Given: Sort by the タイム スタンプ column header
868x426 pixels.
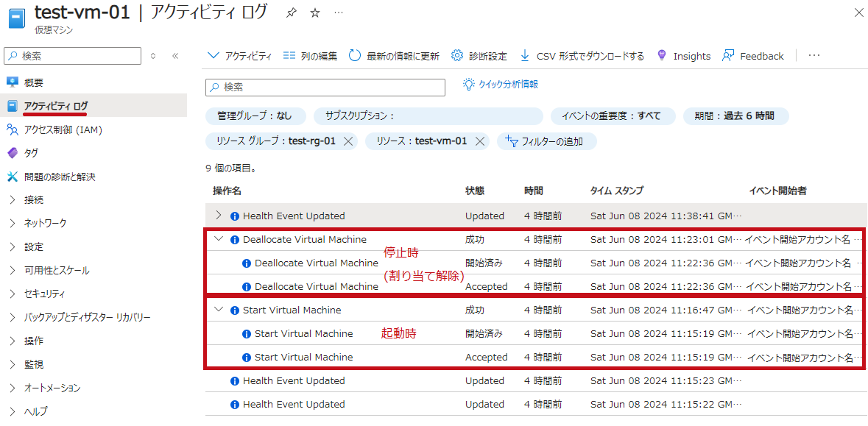Looking at the screenshot, I should pyautogui.click(x=617, y=191).
